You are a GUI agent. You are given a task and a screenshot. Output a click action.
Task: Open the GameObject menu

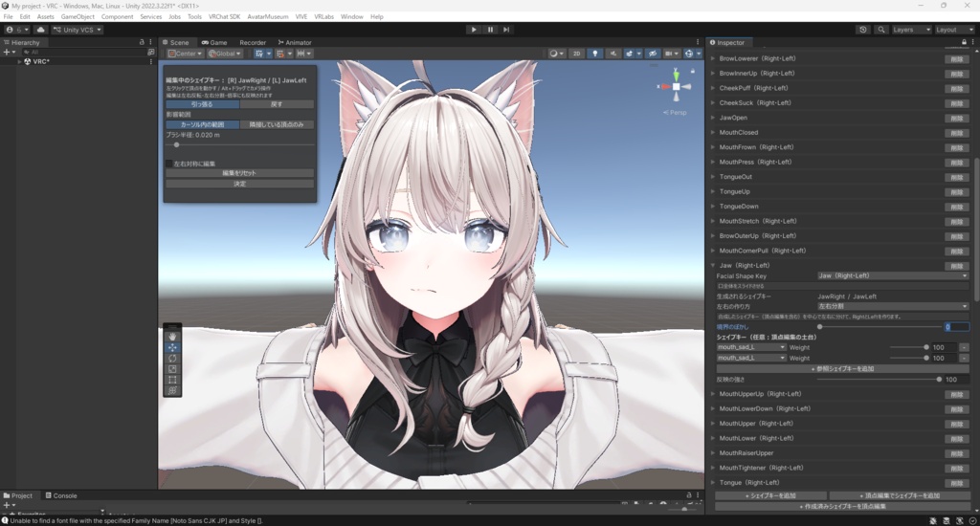(78, 17)
